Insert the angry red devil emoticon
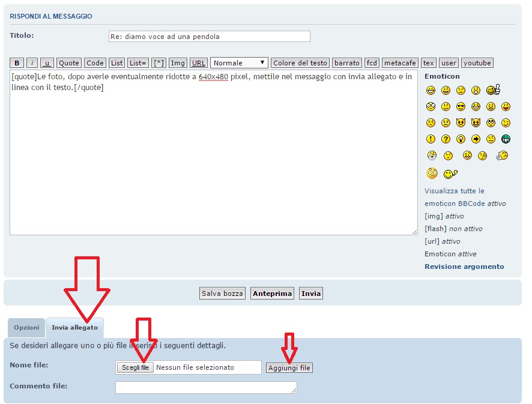The height and width of the screenshot is (404, 532). tap(461, 123)
